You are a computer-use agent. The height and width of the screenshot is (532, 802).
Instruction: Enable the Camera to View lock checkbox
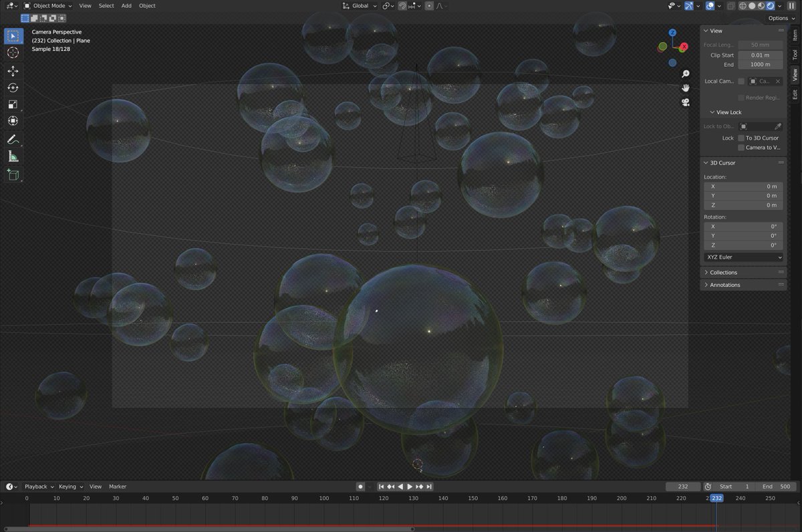click(741, 148)
